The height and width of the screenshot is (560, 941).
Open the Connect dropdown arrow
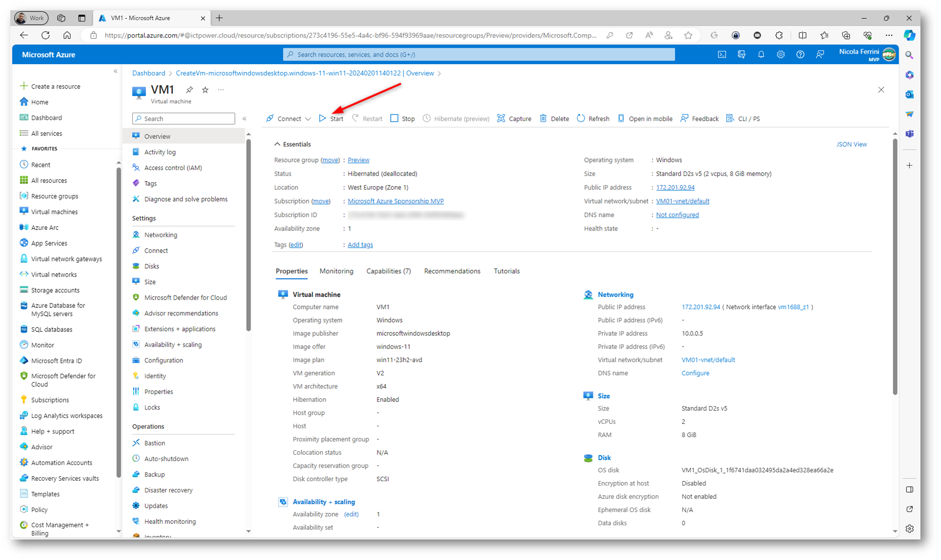click(308, 119)
